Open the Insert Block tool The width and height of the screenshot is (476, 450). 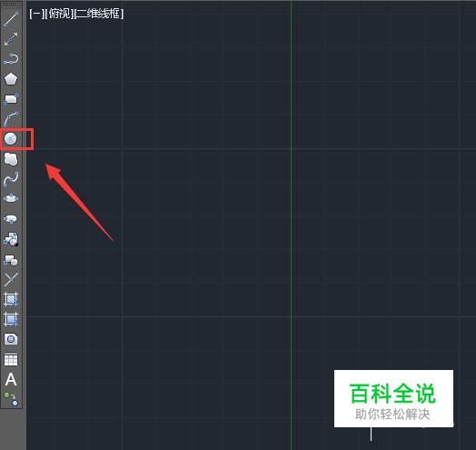click(11, 239)
